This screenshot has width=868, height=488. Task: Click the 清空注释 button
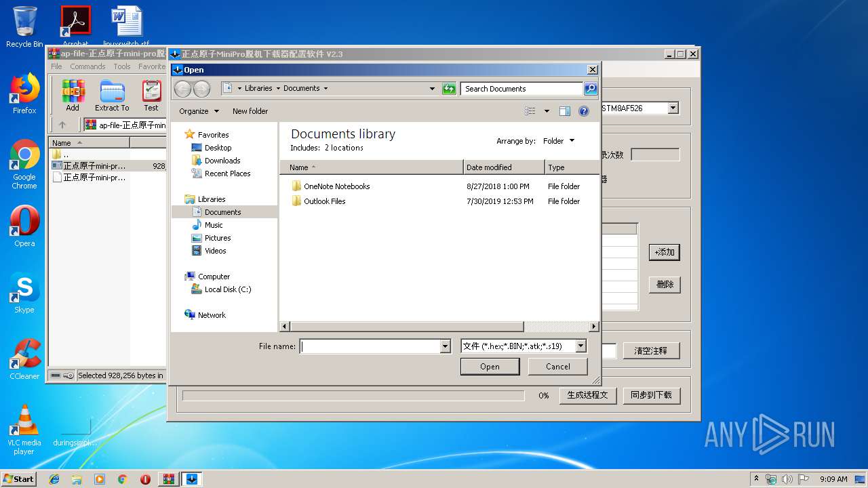point(651,351)
